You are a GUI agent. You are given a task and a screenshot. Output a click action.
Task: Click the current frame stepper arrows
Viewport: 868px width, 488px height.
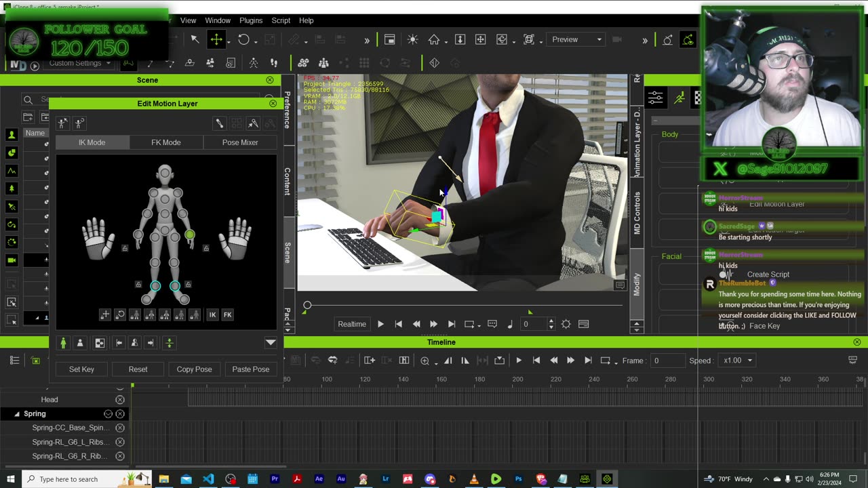tap(551, 324)
